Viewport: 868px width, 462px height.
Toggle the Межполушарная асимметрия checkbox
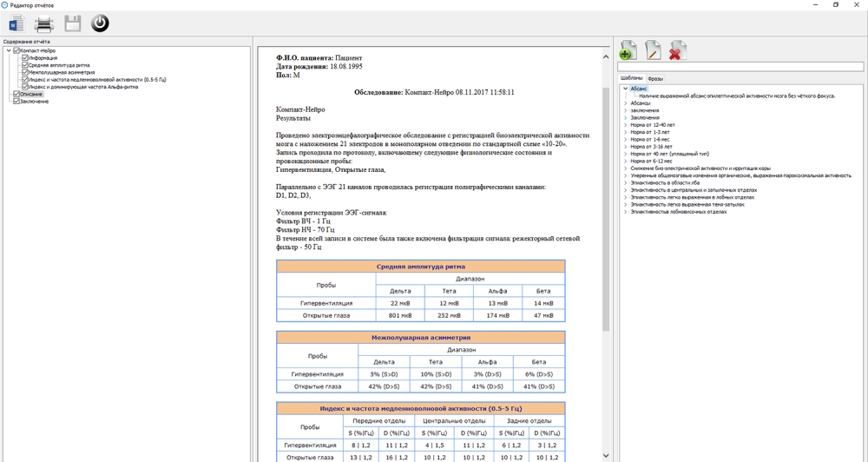(x=25, y=72)
